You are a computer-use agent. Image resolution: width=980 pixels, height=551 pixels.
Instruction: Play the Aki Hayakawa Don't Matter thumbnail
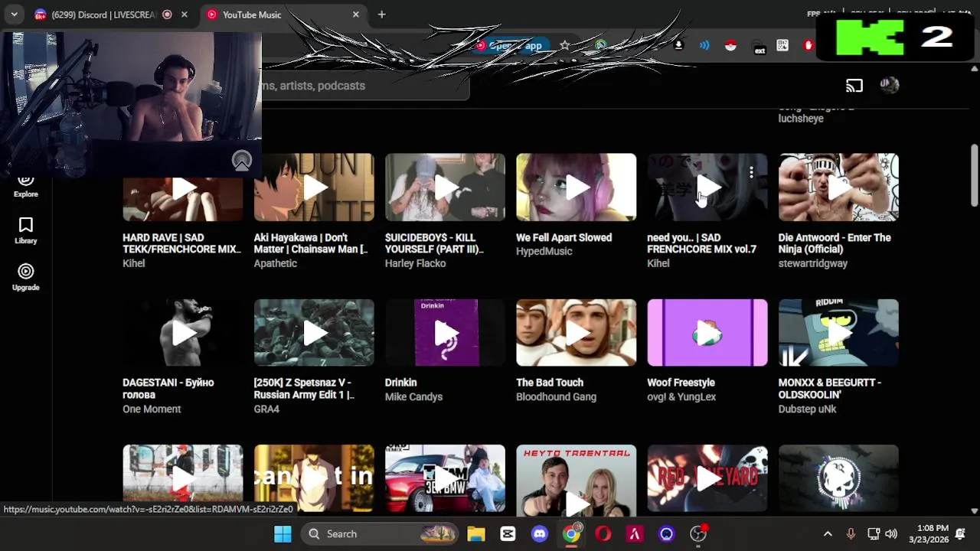pos(314,187)
